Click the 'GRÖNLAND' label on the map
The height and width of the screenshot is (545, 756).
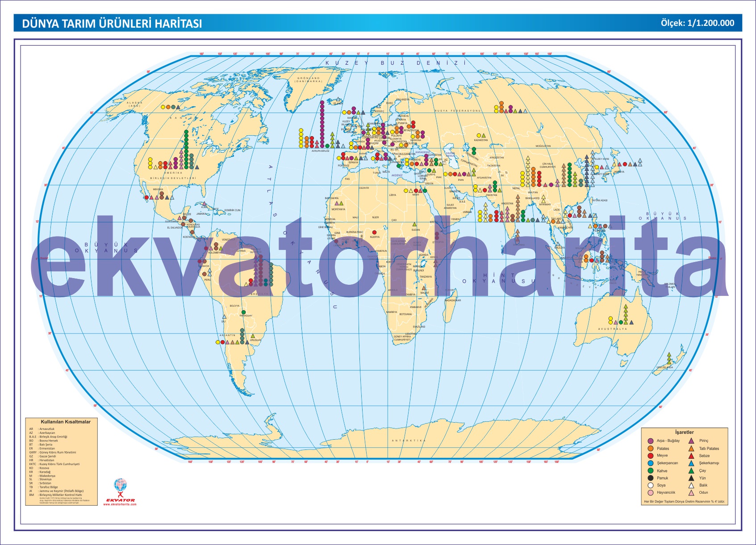(309, 78)
